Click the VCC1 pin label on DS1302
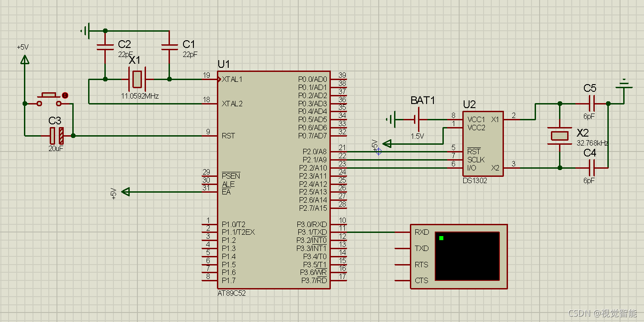Viewport: 644px width, 322px height. [476, 119]
